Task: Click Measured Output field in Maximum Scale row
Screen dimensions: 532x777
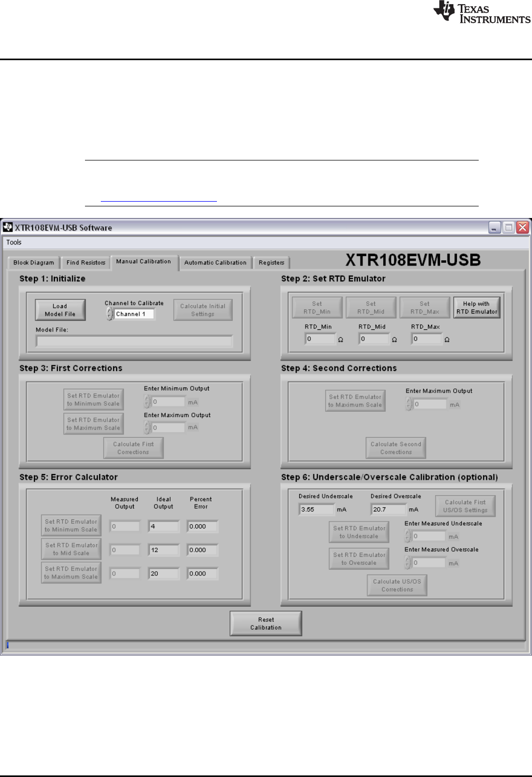Action: (x=125, y=574)
